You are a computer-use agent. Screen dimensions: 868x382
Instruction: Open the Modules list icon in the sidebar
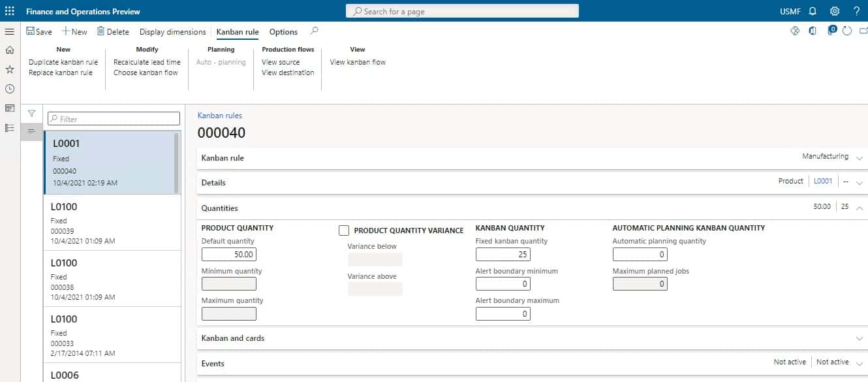click(10, 128)
